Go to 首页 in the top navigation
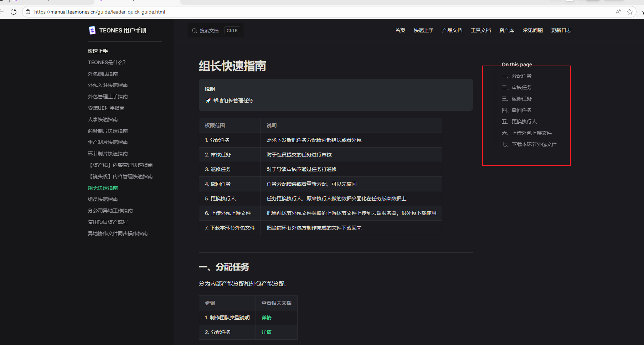This screenshot has height=345, width=644. click(400, 30)
